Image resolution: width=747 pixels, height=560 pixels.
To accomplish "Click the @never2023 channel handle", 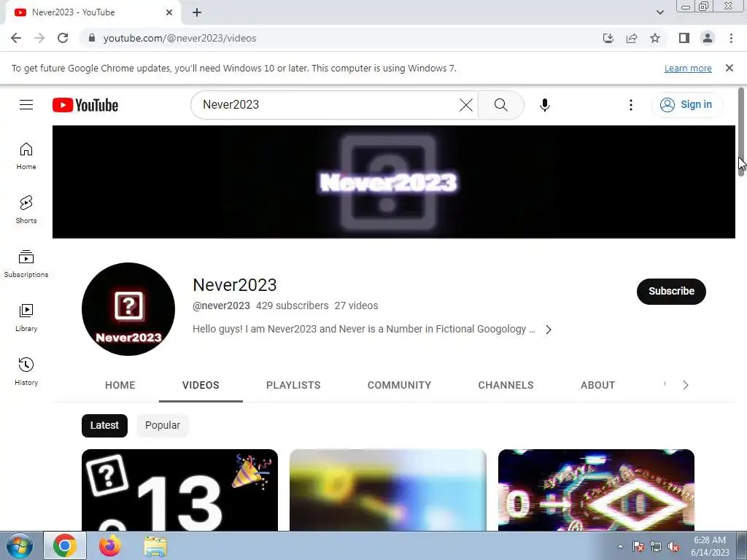I will coord(221,306).
